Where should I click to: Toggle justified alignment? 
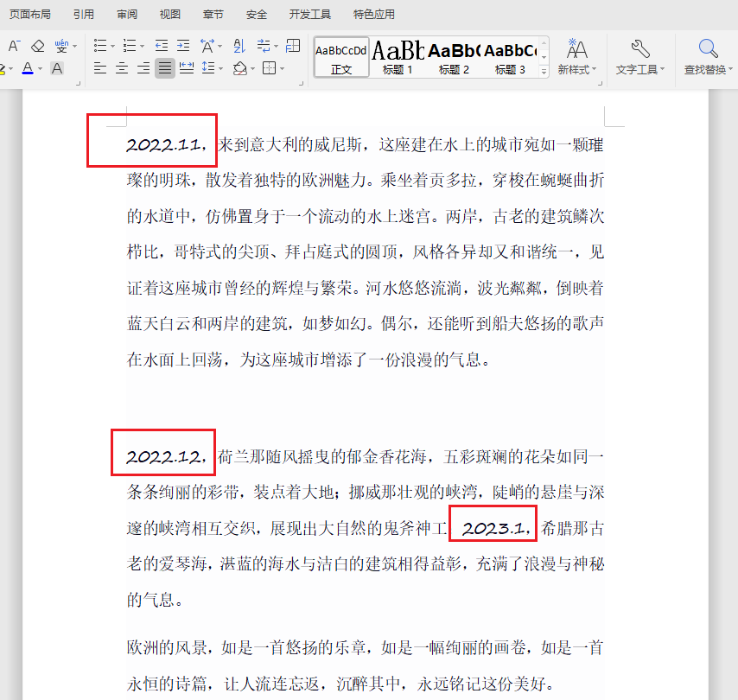pyautogui.click(x=164, y=67)
